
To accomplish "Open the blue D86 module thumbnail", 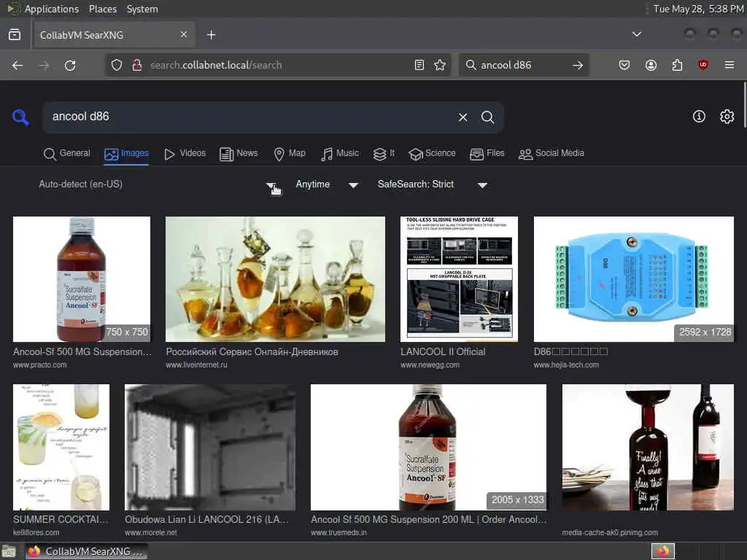I will pyautogui.click(x=634, y=279).
